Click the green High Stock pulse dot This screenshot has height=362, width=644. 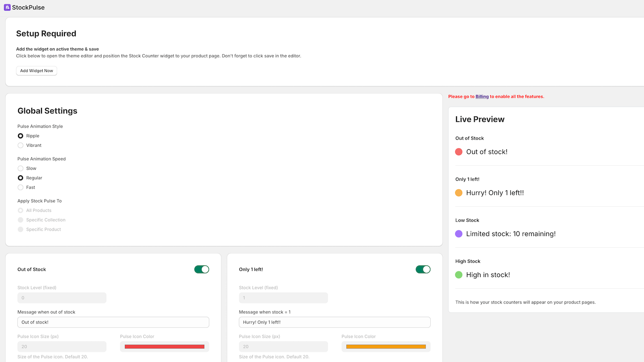coord(458,275)
